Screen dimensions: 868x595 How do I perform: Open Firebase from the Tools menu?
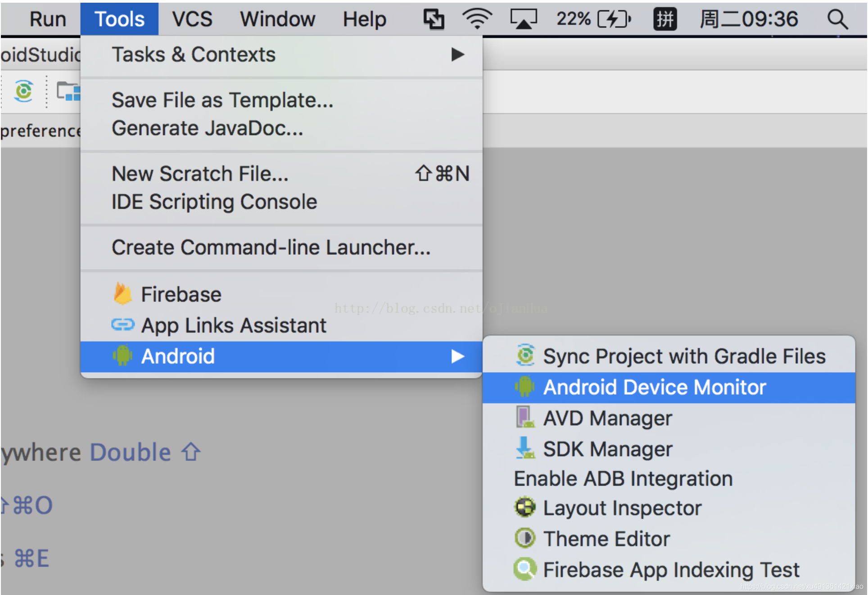[181, 294]
